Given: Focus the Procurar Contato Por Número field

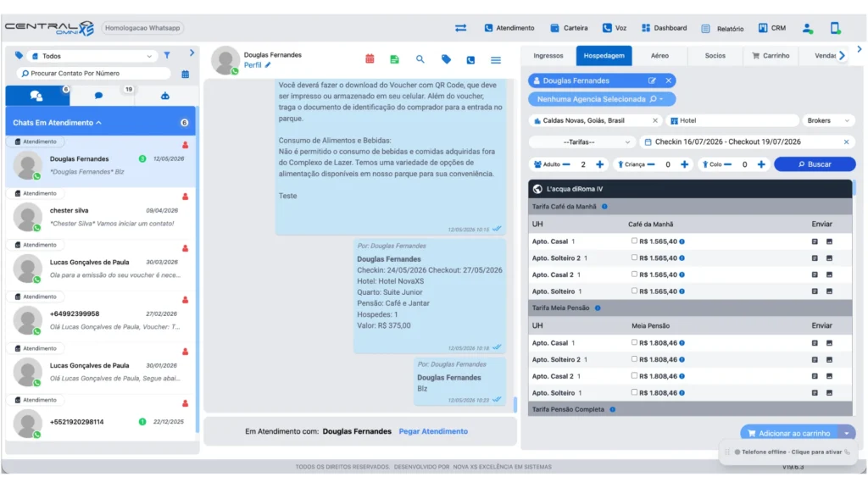Looking at the screenshot, I should (x=93, y=73).
